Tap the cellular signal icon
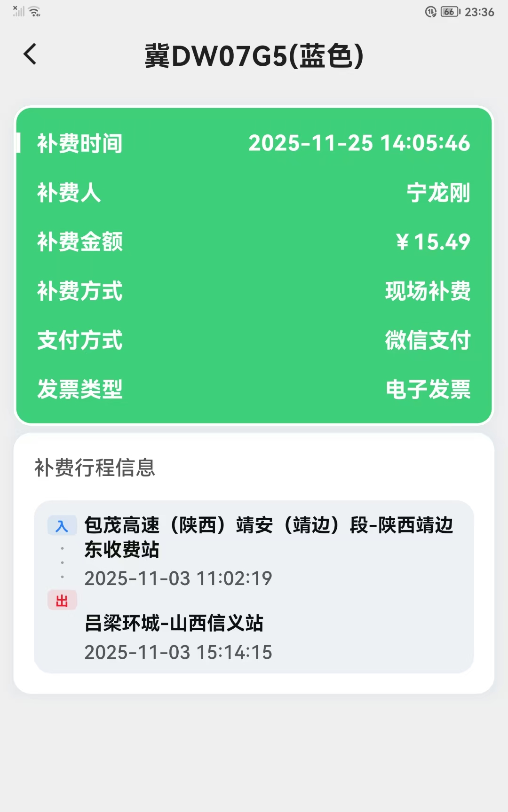 [18, 11]
